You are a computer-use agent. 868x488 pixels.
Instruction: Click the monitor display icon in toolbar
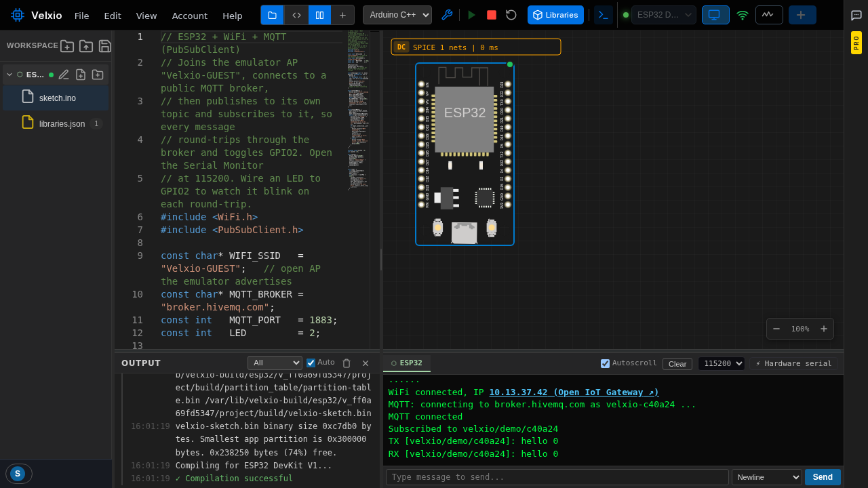coord(715,15)
